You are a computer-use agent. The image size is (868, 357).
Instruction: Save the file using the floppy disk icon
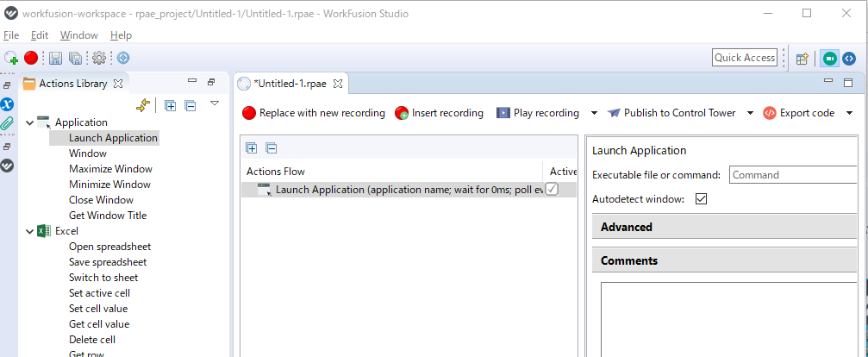[55, 58]
